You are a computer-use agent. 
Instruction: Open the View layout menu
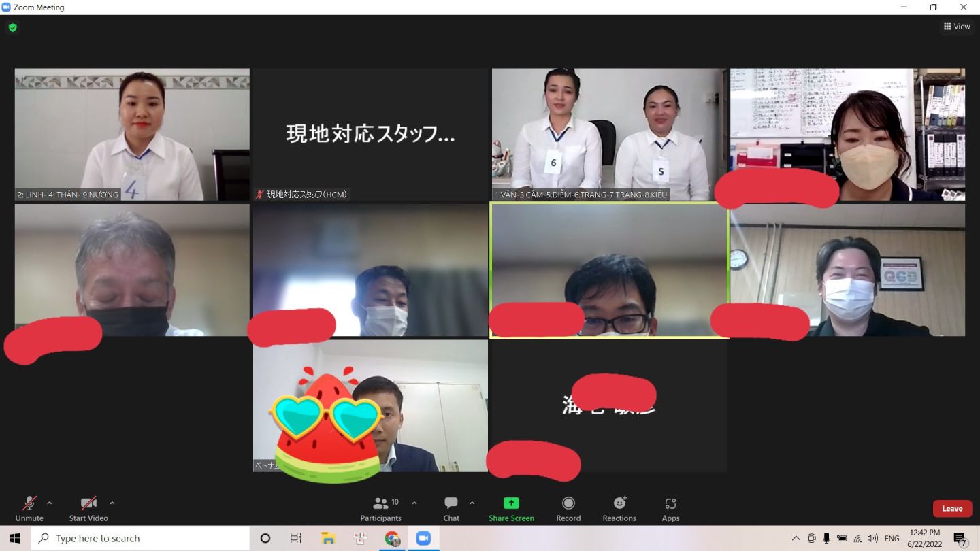[x=957, y=27]
